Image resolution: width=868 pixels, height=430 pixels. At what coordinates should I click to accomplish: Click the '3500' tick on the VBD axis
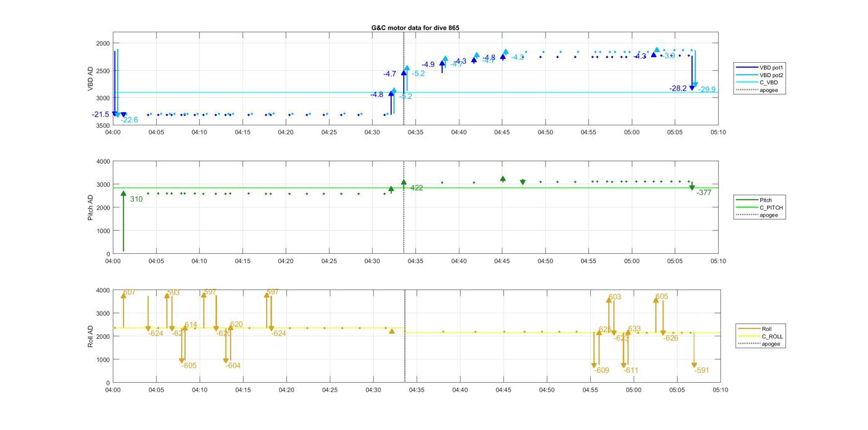(103, 125)
